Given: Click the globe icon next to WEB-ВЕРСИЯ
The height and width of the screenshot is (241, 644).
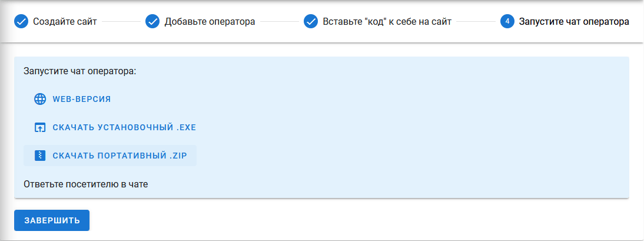Looking at the screenshot, I should 40,99.
